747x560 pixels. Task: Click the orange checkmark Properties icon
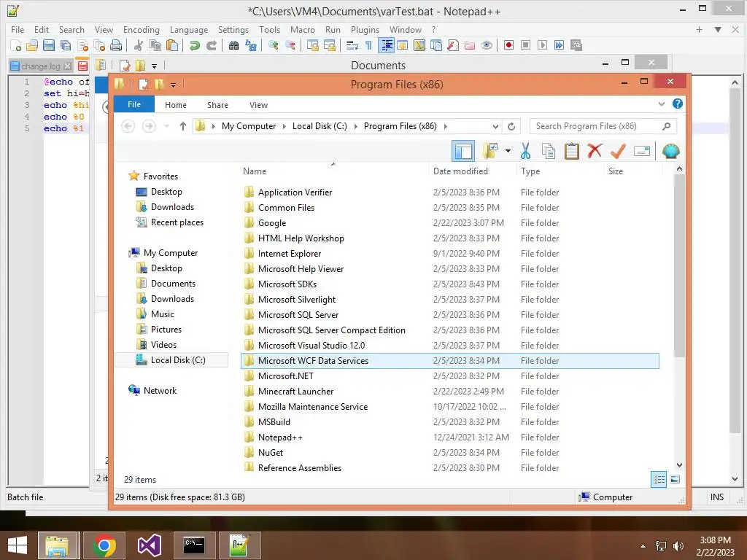[618, 152]
